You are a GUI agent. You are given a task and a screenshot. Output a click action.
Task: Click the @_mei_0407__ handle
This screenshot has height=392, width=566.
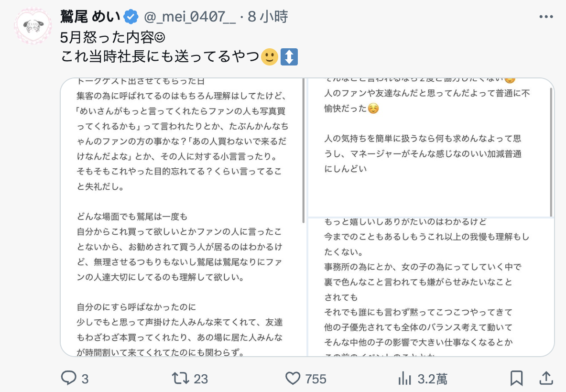tap(190, 17)
